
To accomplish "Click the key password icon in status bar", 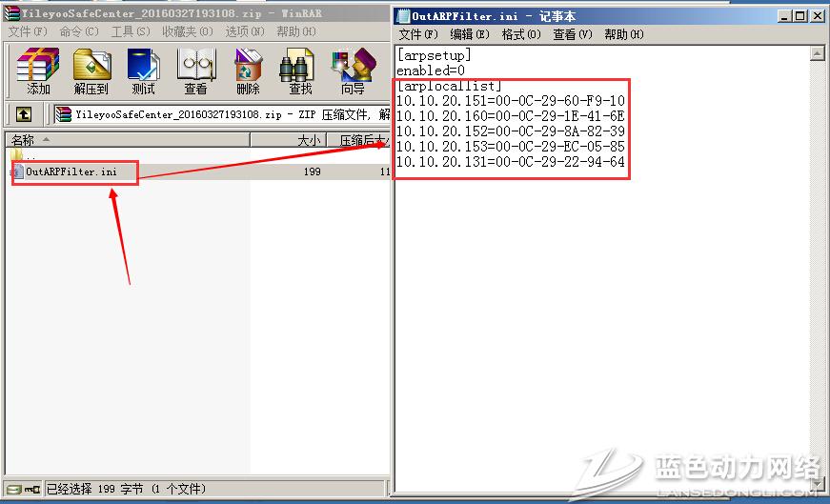I will 31,489.
